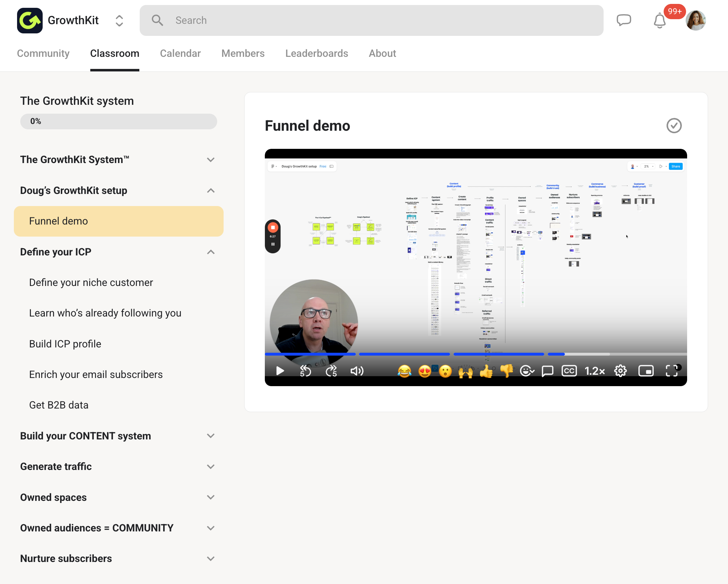Viewport: 728px width, 584px height.
Task: Open Build ICP profile lesson
Action: [65, 344]
